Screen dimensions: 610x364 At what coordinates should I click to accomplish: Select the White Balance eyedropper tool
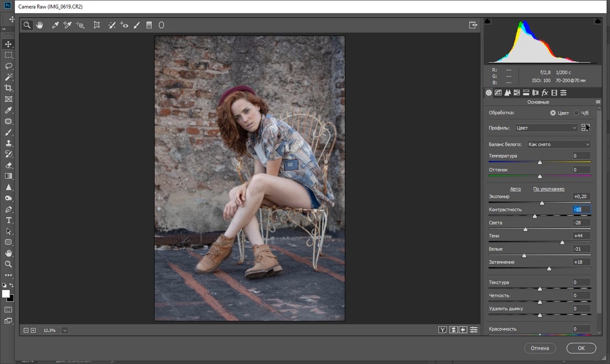pos(56,25)
